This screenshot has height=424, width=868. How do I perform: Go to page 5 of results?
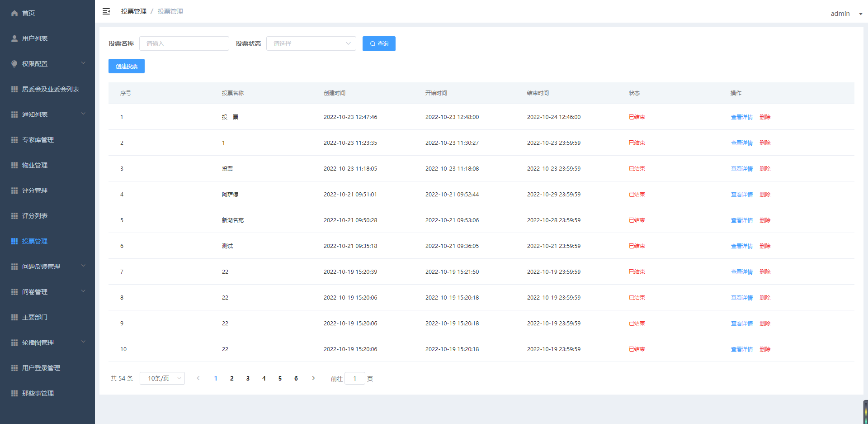point(280,378)
